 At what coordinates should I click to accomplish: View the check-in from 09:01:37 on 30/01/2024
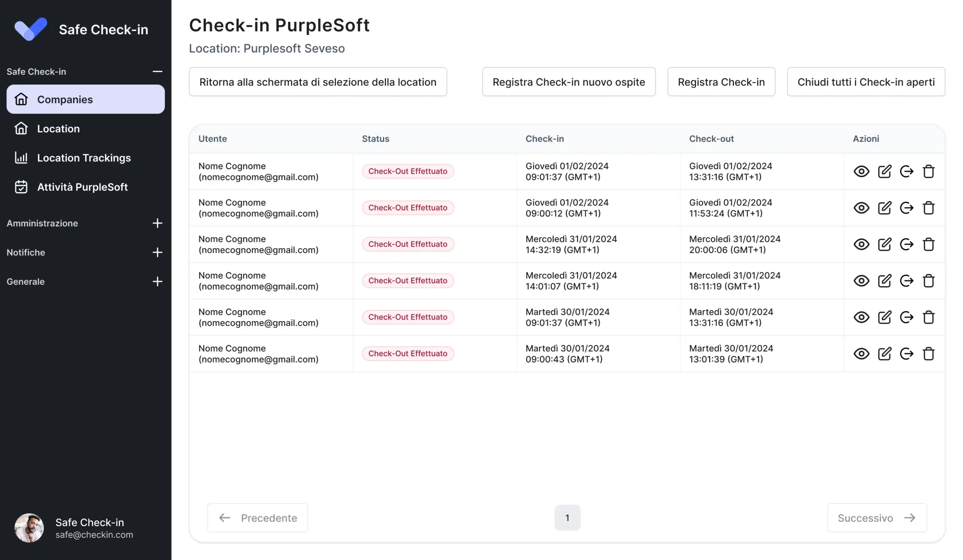coord(861,317)
